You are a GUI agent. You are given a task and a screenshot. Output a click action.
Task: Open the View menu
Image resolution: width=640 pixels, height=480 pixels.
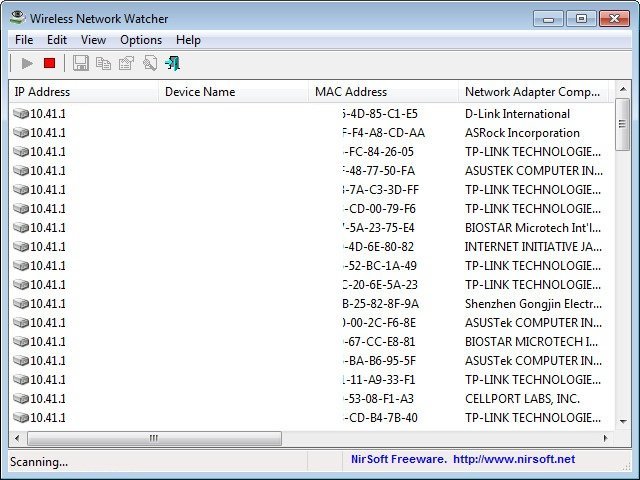[x=93, y=40]
